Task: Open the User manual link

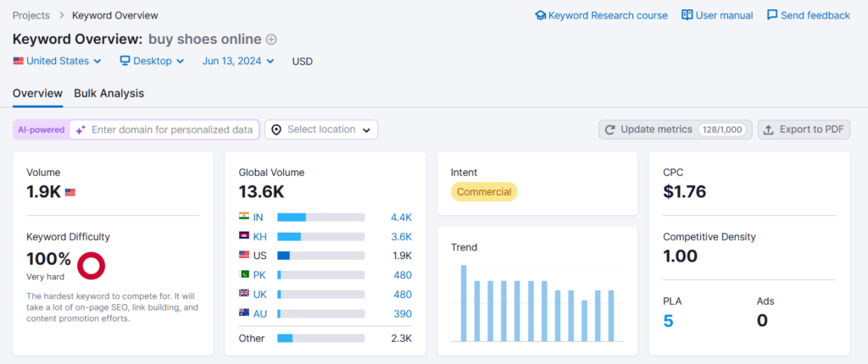Action: (x=717, y=15)
